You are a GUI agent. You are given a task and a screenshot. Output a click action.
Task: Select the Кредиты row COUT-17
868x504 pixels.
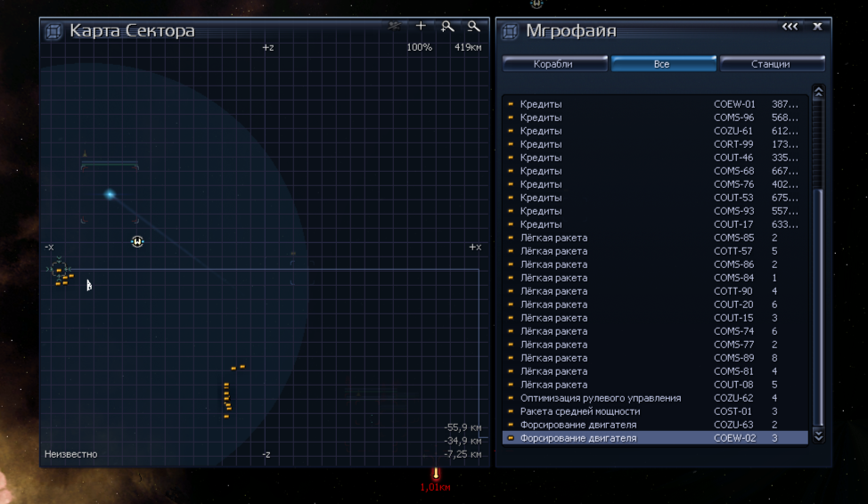click(655, 224)
